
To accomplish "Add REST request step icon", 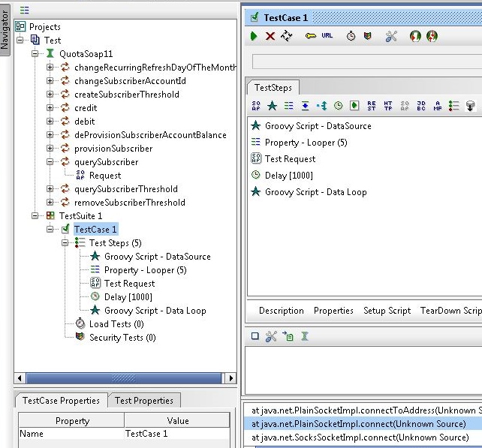I will pyautogui.click(x=372, y=106).
